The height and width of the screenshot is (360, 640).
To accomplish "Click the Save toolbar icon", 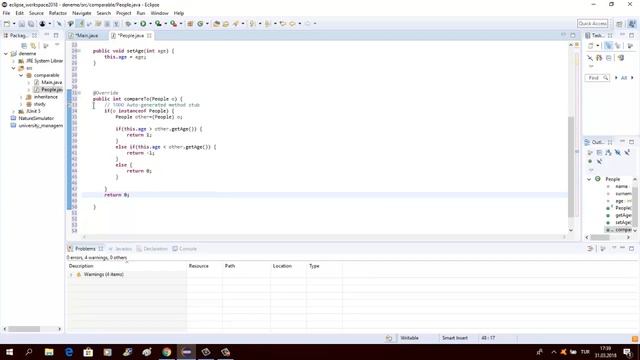I will 22,24.
